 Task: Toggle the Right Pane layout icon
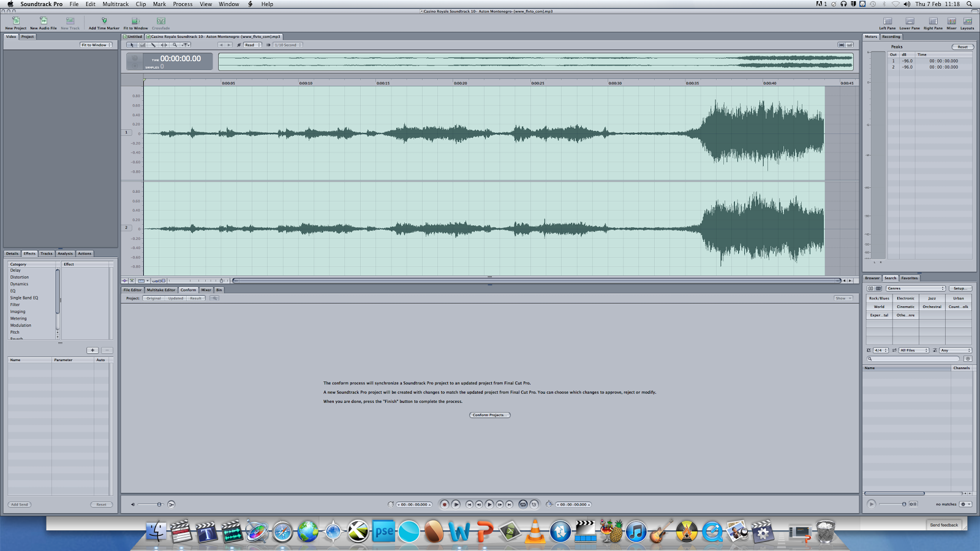[x=933, y=23]
